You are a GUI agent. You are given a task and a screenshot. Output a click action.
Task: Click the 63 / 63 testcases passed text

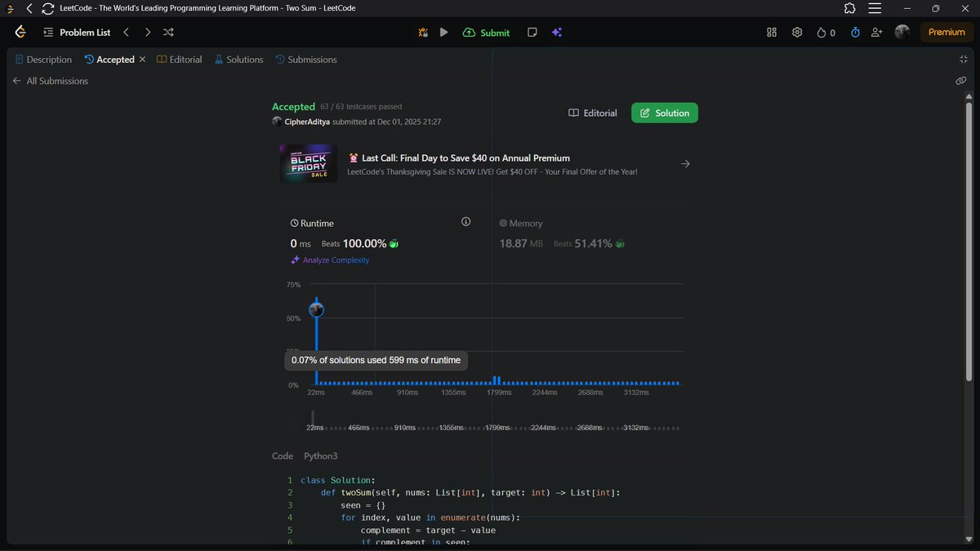point(361,107)
